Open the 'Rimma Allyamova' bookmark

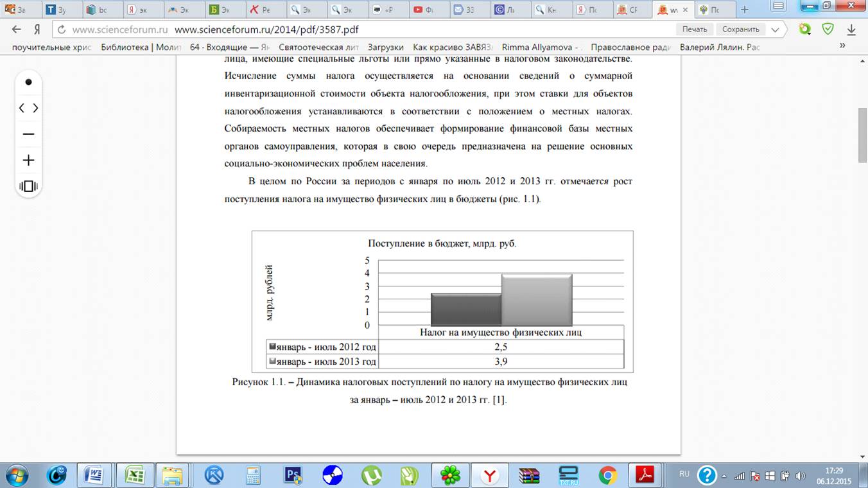pos(542,47)
